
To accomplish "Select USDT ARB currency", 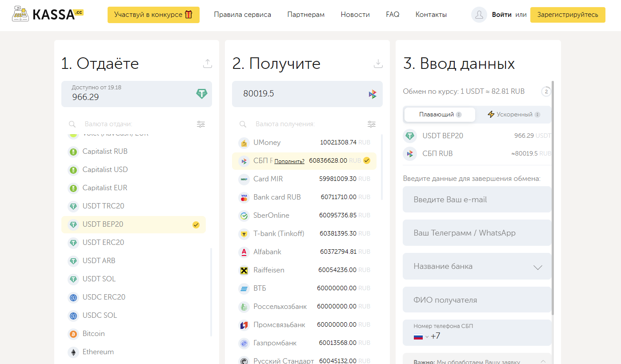I will click(x=133, y=261).
